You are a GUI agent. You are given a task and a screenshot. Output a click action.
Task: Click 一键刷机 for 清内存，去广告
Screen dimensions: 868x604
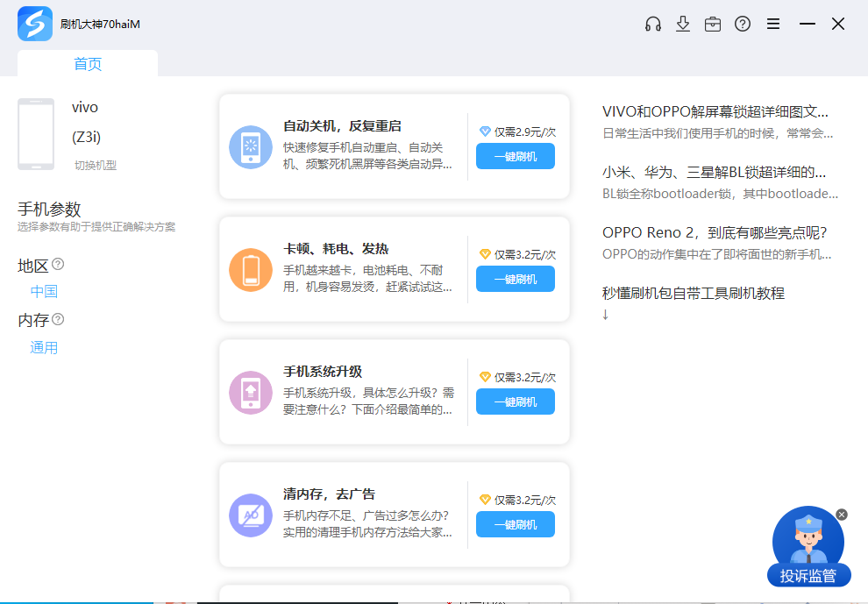click(x=516, y=525)
